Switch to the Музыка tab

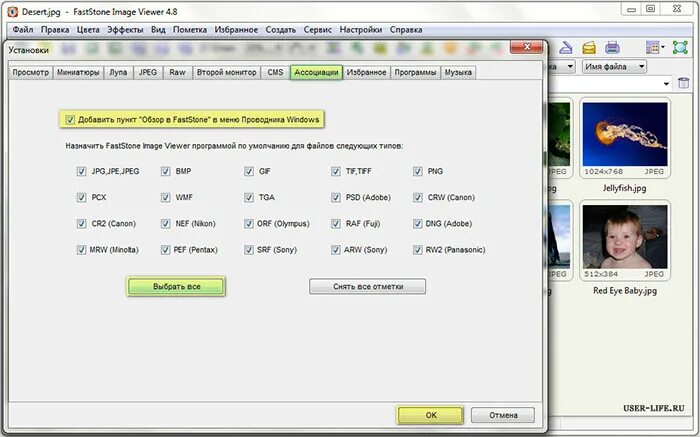coord(458,72)
